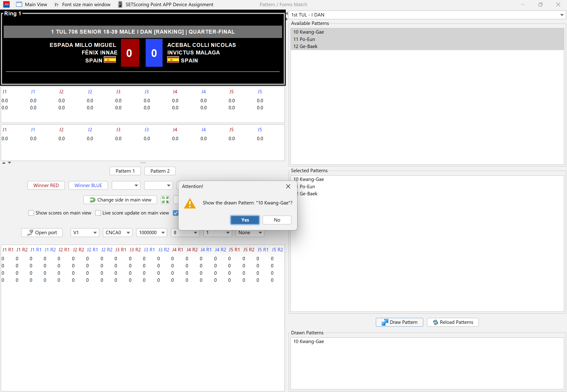Open the dropdown showing 1 next to None
This screenshot has width=567, height=392.
(218, 233)
